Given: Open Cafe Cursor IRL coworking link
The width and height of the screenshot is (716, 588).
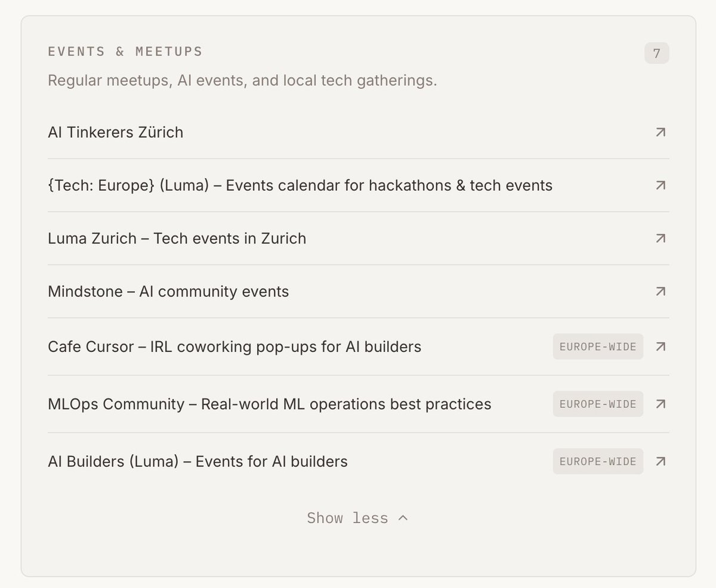Looking at the screenshot, I should (x=234, y=346).
